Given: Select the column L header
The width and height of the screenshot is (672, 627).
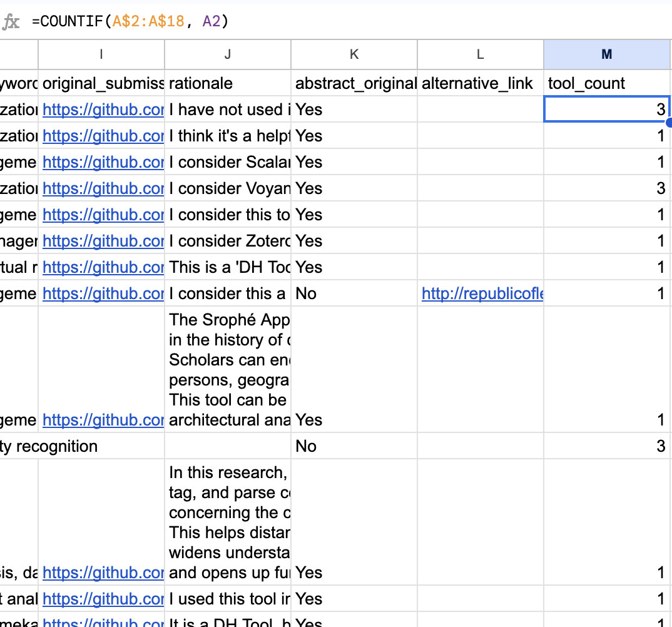Looking at the screenshot, I should pyautogui.click(x=480, y=54).
